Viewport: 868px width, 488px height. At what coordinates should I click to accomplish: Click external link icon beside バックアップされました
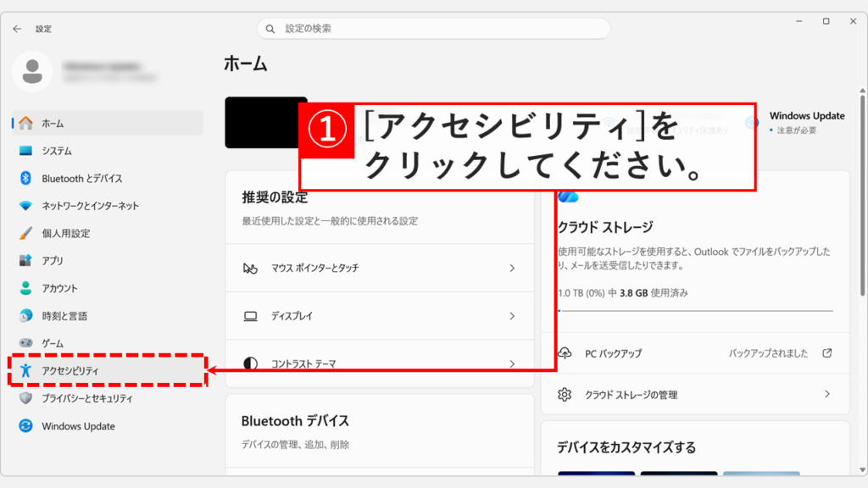point(827,353)
